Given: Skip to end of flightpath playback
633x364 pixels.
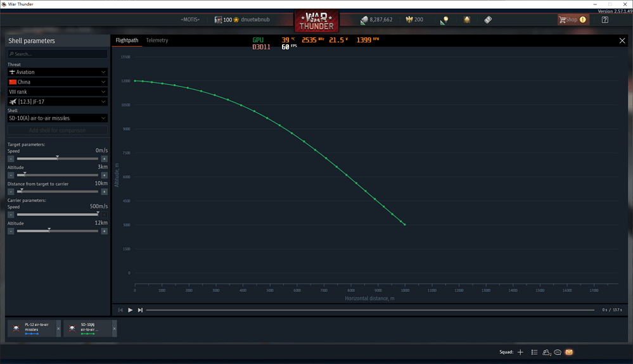Looking at the screenshot, I should 140,310.
